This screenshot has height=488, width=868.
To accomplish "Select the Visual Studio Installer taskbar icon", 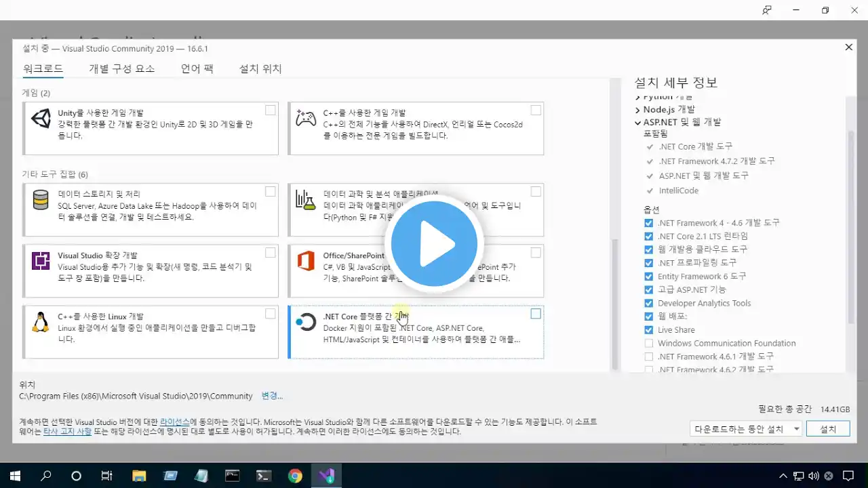I will click(x=325, y=476).
